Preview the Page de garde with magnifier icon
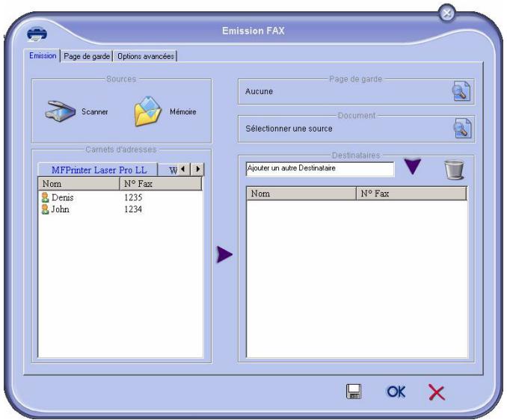Image resolution: width=507 pixels, height=420 pixels. (x=461, y=91)
